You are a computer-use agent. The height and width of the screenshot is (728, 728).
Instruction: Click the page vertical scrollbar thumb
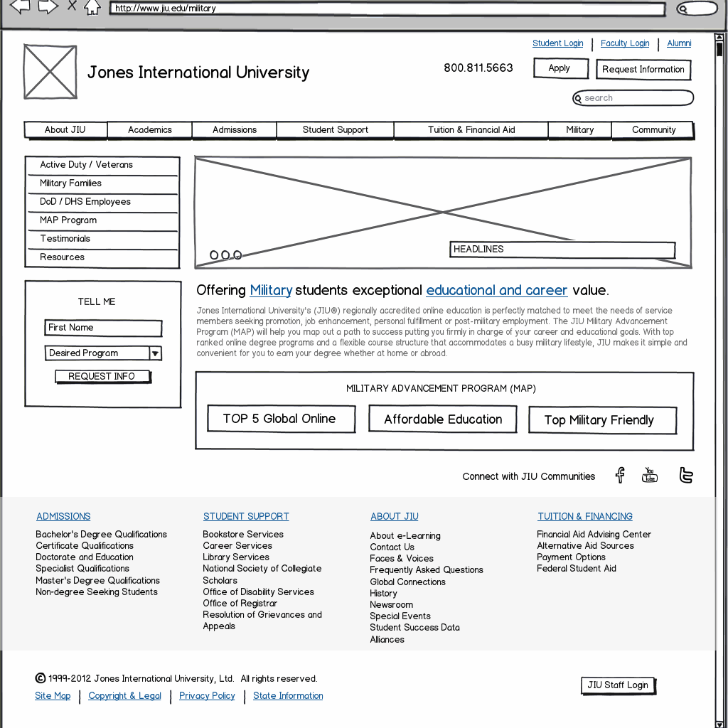tap(719, 50)
